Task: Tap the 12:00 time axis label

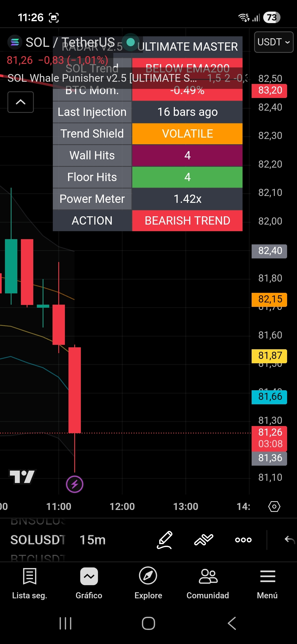Action: (122, 506)
